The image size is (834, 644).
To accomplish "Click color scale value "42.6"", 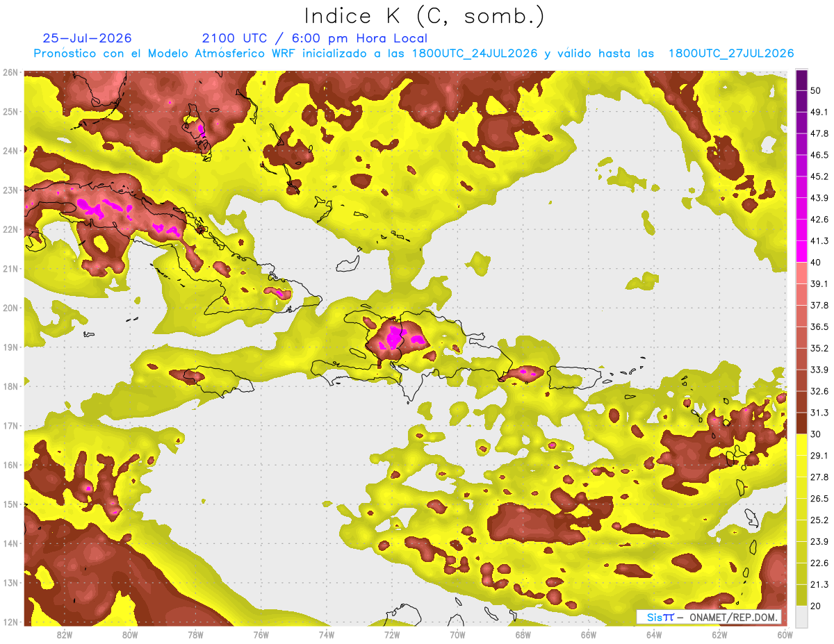I will pos(820,220).
